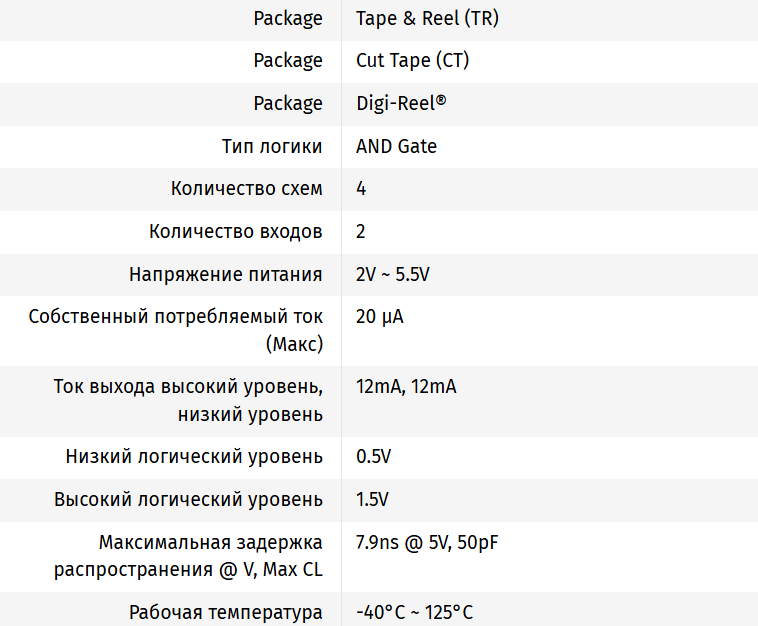Click the 0.5V value

point(373,457)
